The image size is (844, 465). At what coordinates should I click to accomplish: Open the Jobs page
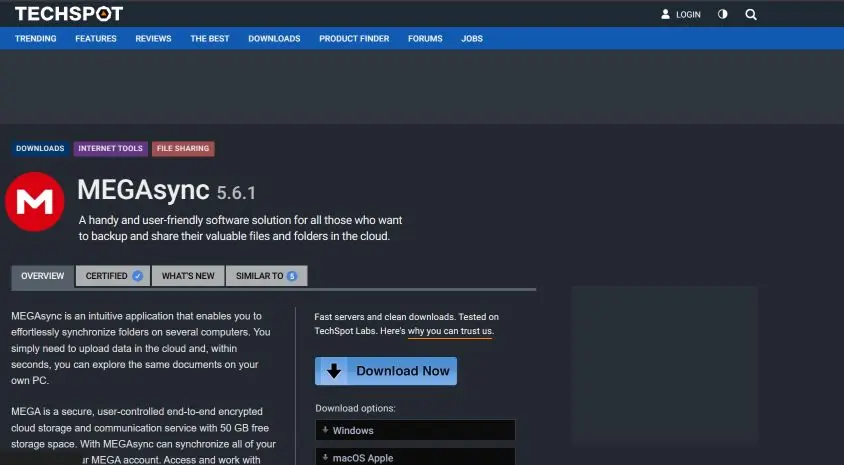click(x=472, y=39)
